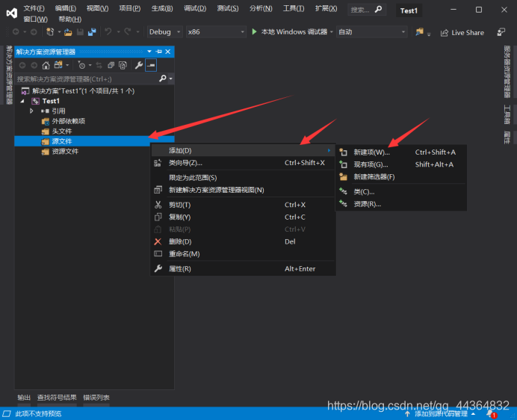Image resolution: width=517 pixels, height=420 pixels.
Task: Click the Back navigation icon in Solution Explorer
Action: (x=22, y=65)
